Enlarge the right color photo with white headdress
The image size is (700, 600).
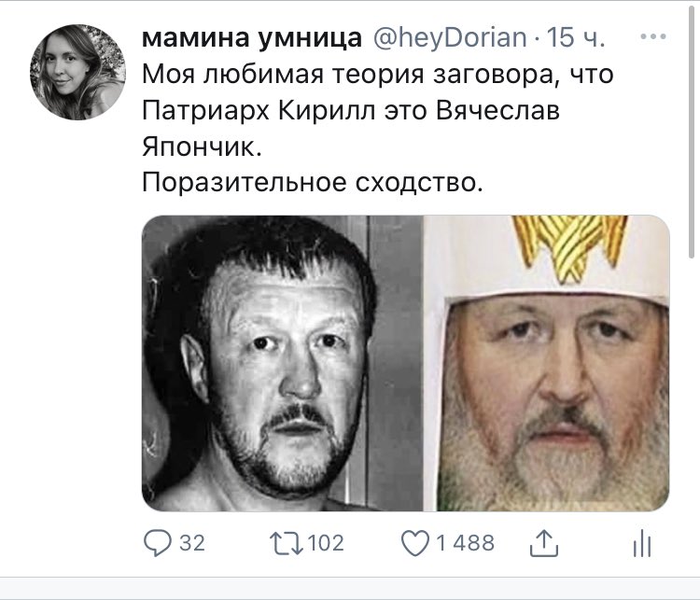546,363
